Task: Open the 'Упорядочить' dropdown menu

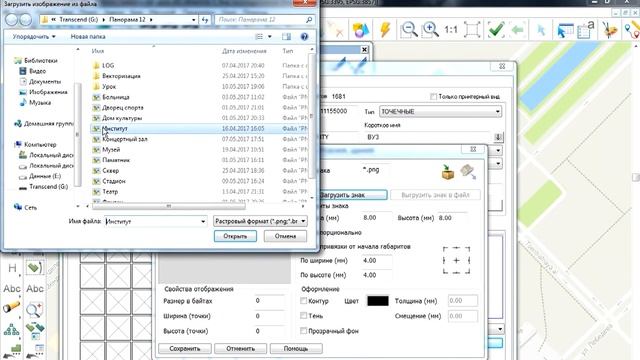Action: 34,37
